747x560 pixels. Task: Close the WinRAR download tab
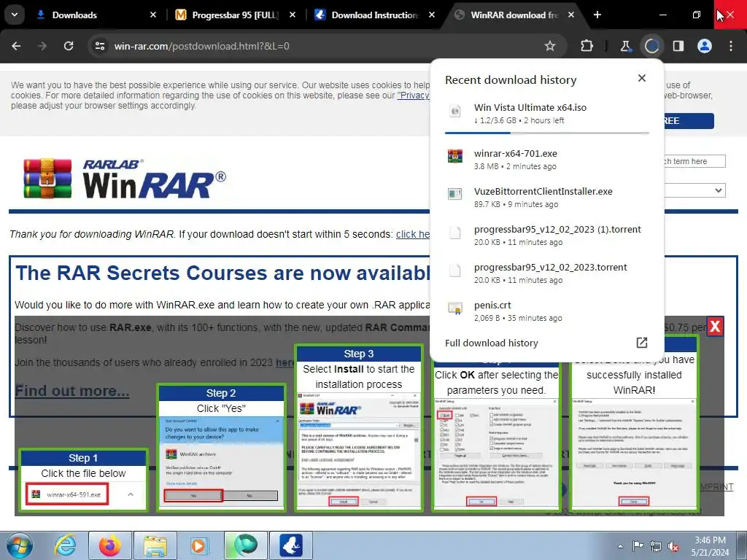point(570,15)
